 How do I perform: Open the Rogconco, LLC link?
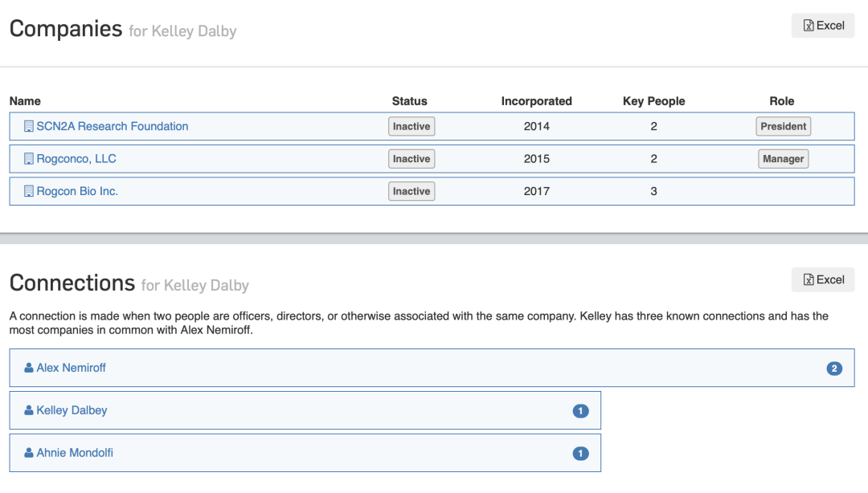point(76,159)
